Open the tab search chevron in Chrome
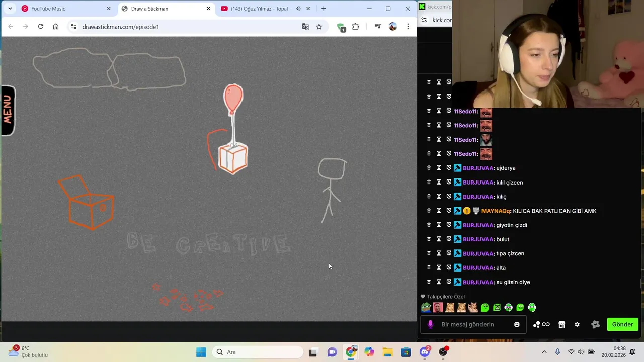The image size is (644, 362). point(10,9)
